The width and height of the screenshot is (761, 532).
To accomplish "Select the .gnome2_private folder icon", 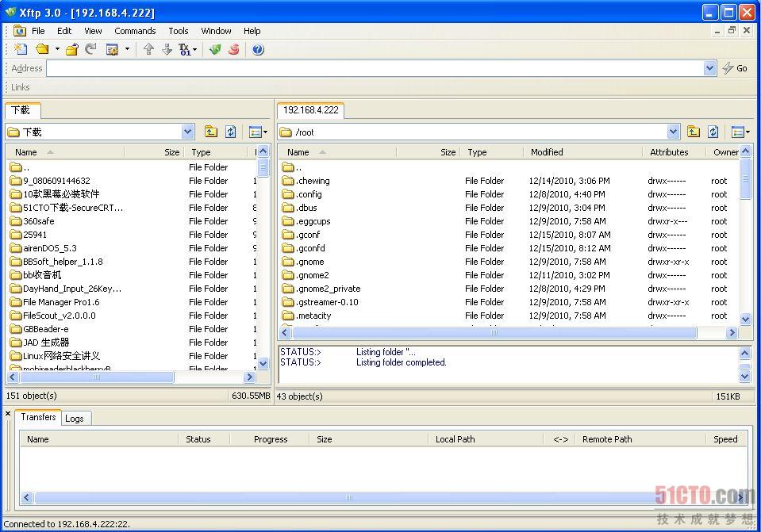I will pyautogui.click(x=288, y=289).
